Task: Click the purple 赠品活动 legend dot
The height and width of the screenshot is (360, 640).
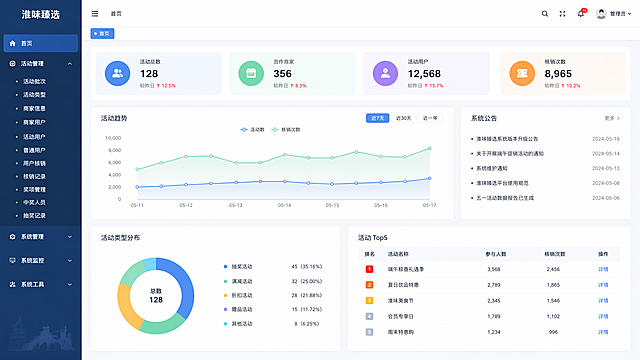Action: [x=225, y=310]
